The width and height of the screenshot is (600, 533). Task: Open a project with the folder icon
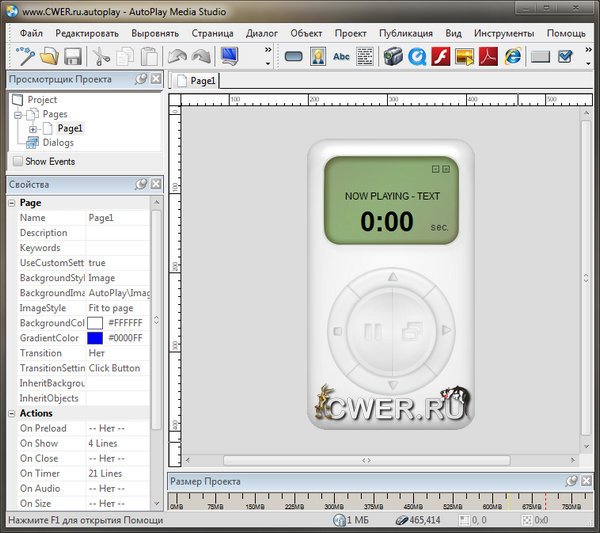(x=47, y=56)
